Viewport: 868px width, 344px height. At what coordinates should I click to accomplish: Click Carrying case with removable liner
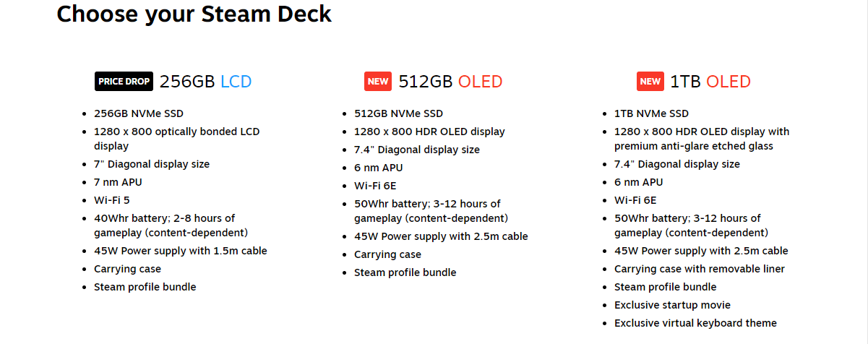click(x=699, y=269)
